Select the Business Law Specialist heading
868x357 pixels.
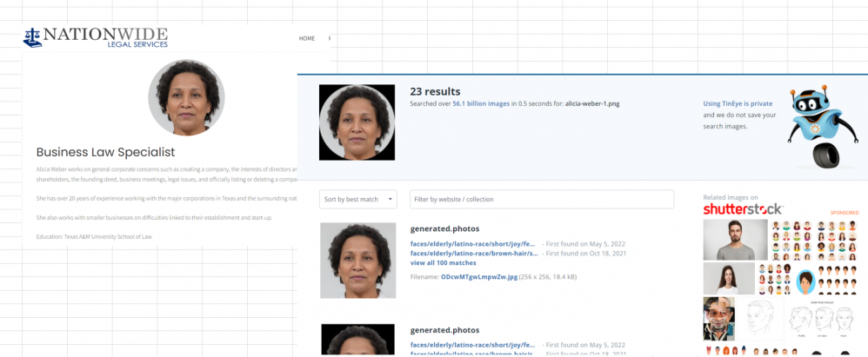pos(106,152)
